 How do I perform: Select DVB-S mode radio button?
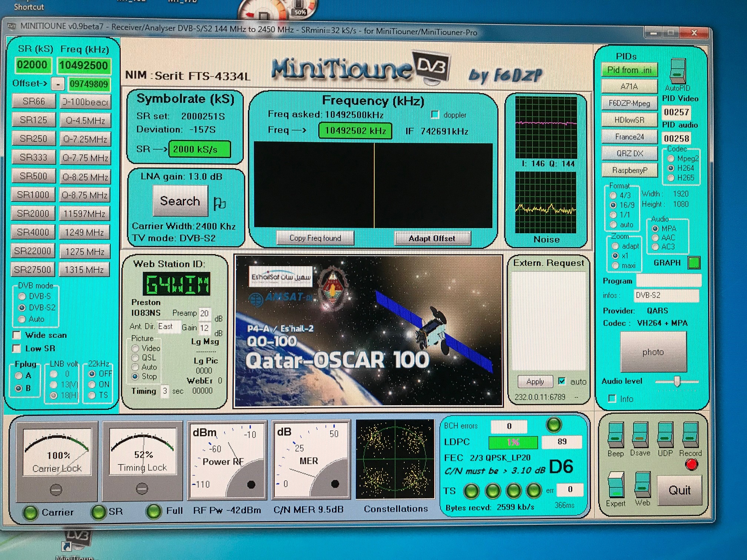click(22, 296)
